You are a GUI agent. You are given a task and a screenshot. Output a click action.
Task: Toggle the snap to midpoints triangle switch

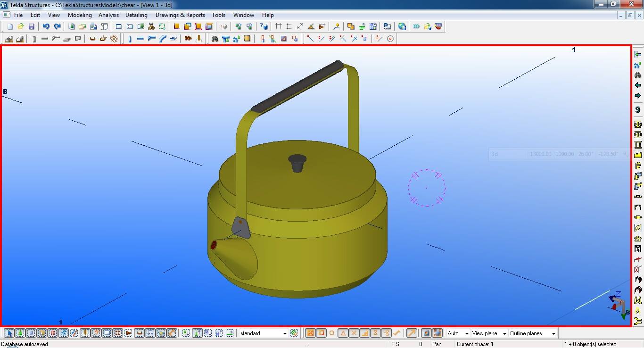pyautogui.click(x=343, y=333)
